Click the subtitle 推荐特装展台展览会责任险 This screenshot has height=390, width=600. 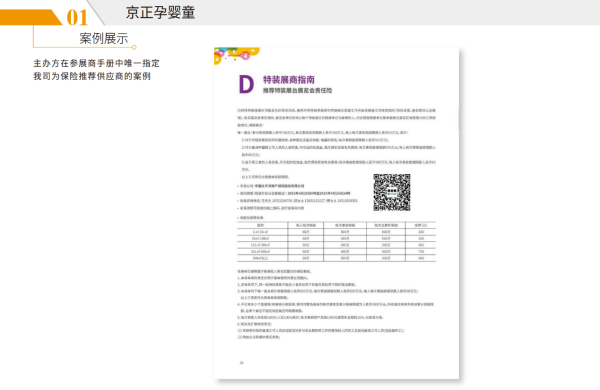pos(297,90)
